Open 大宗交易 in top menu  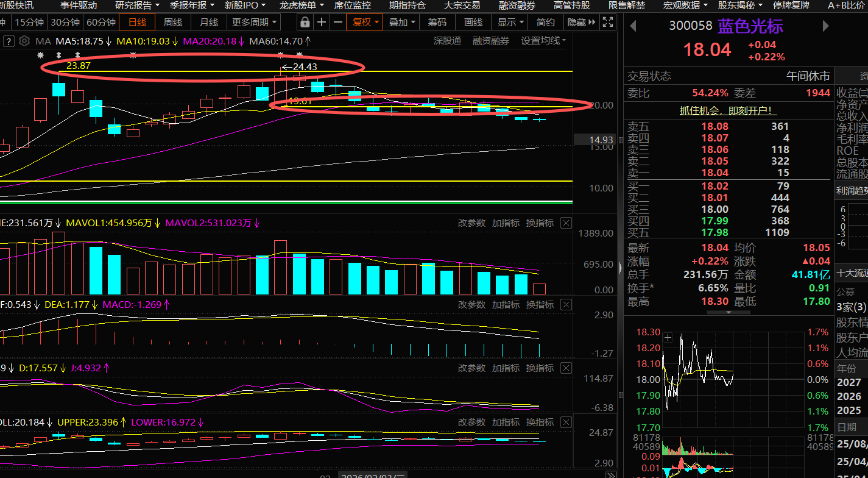(462, 5)
